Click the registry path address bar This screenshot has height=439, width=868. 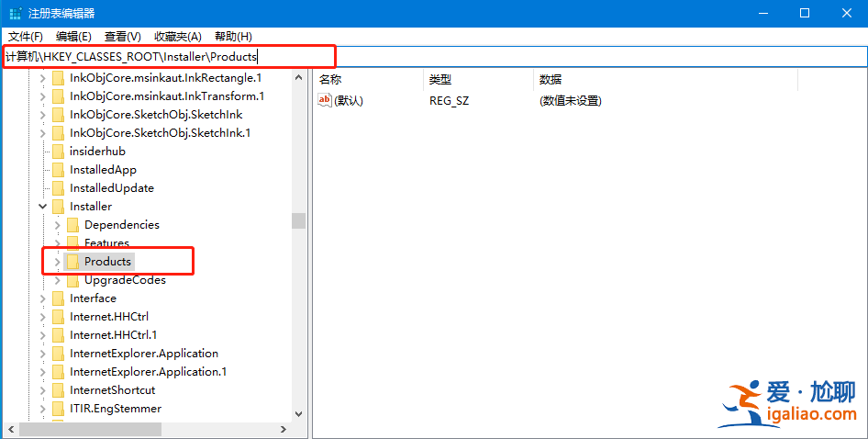(434, 57)
